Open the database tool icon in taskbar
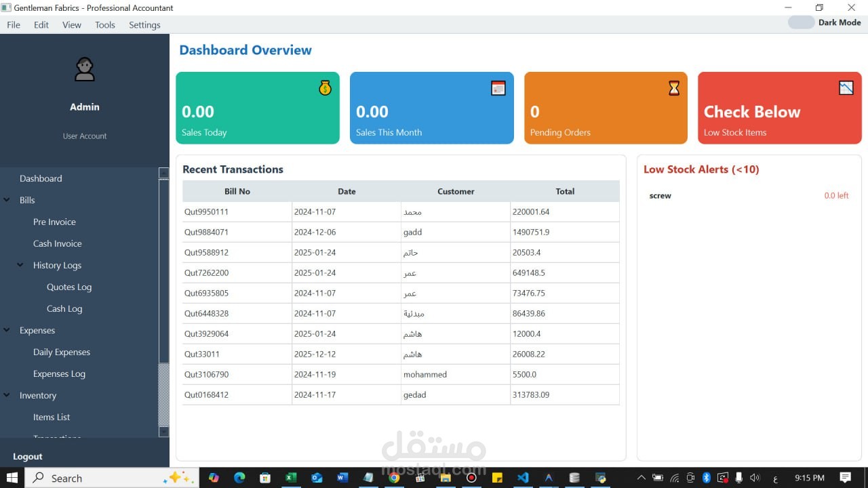Image resolution: width=868 pixels, height=488 pixels. tap(574, 478)
